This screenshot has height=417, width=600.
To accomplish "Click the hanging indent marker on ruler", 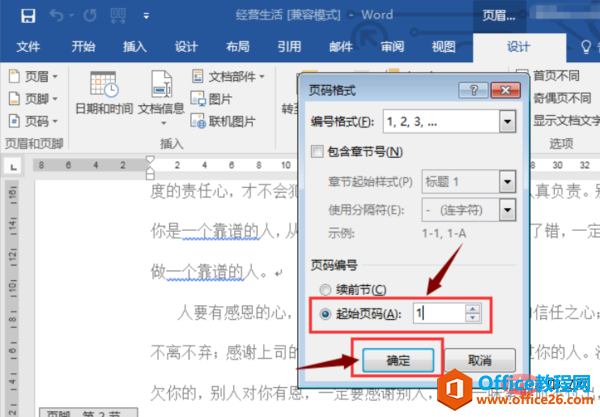I will [150, 171].
